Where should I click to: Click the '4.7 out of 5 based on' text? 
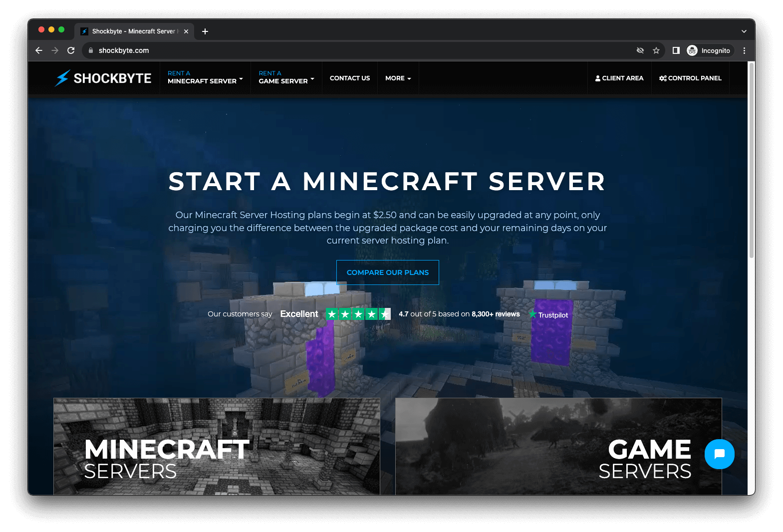[434, 314]
